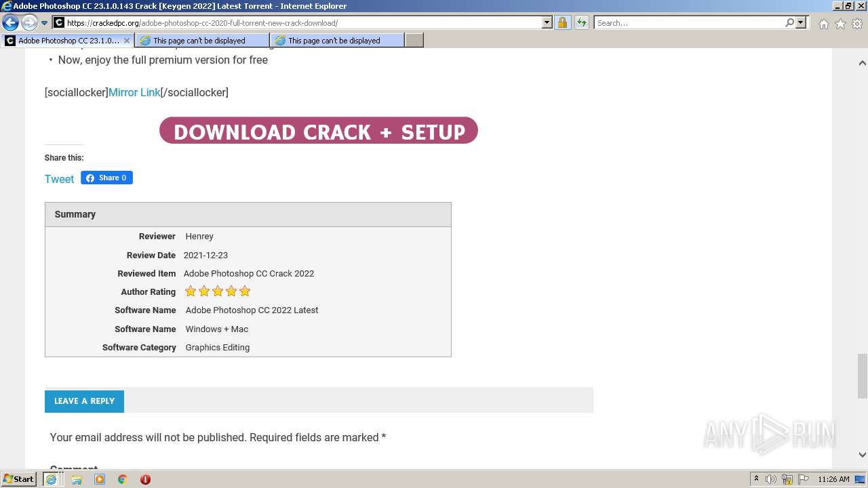The height and width of the screenshot is (488, 868).
Task: Open the media player taskbar icon
Action: (100, 479)
